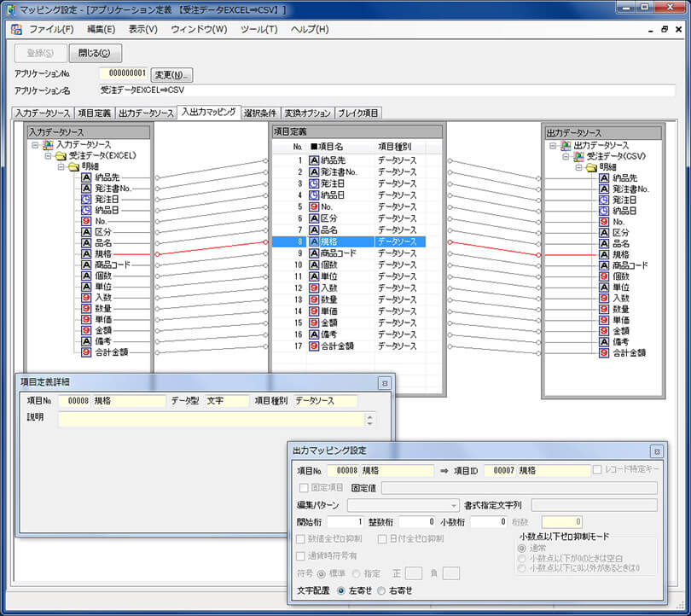This screenshot has width=691, height=616.
Task: Click the 金額 numeric icon in 項目定義 list
Action: (x=313, y=323)
